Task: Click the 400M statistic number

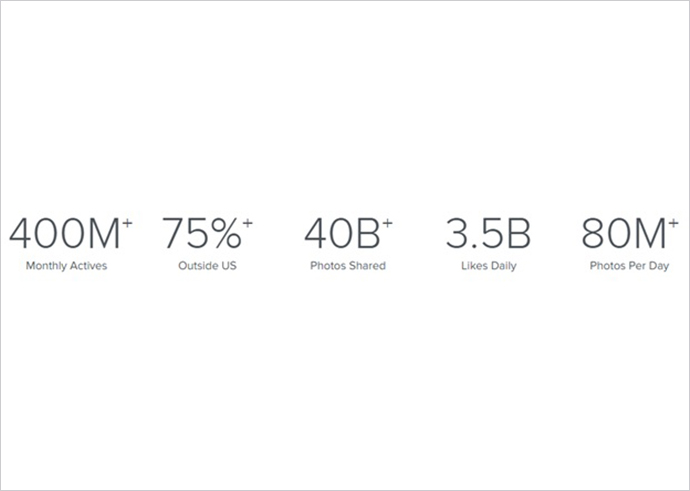Action: tap(65, 233)
